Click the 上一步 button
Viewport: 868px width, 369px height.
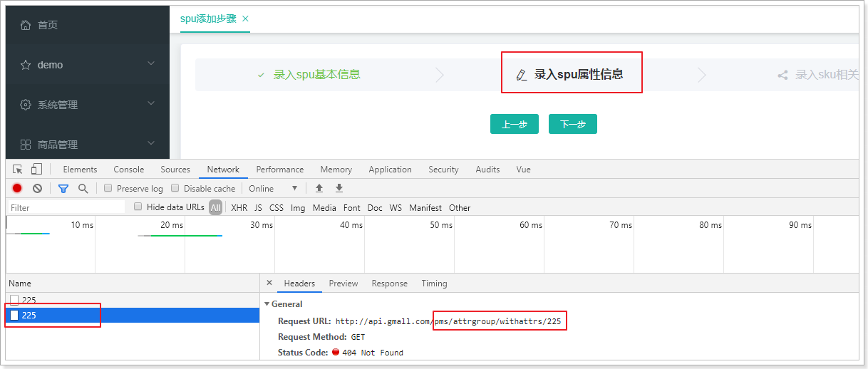pos(514,124)
